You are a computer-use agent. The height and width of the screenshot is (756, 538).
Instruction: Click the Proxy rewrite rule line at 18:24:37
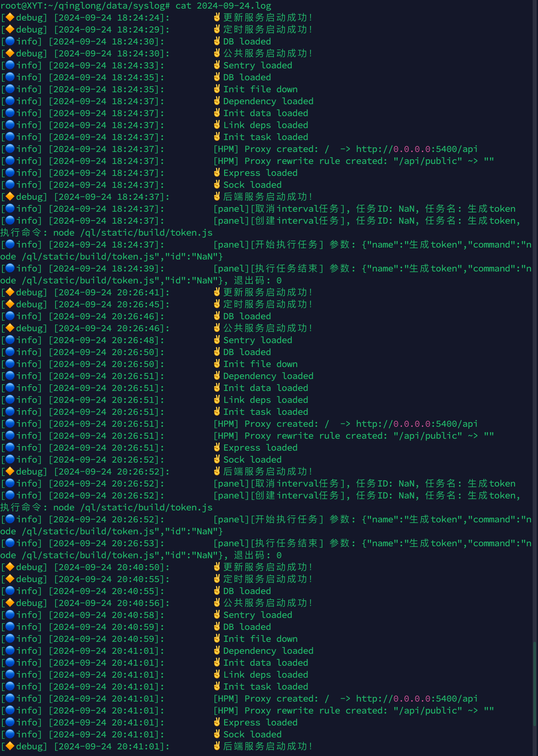tap(354, 161)
